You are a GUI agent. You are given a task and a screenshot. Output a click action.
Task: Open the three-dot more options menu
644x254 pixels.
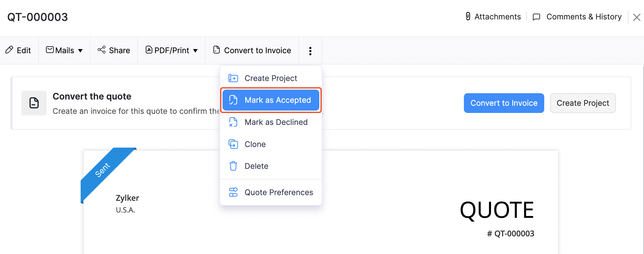[310, 51]
